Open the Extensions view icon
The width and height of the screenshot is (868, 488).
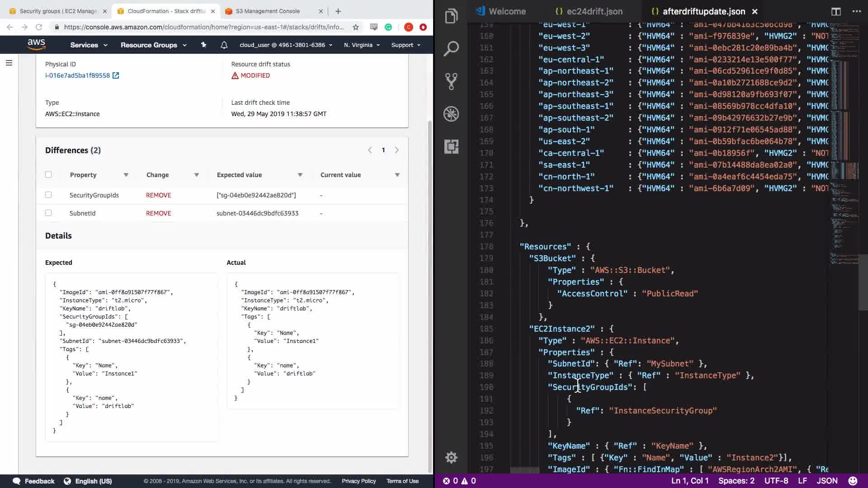[x=451, y=146]
